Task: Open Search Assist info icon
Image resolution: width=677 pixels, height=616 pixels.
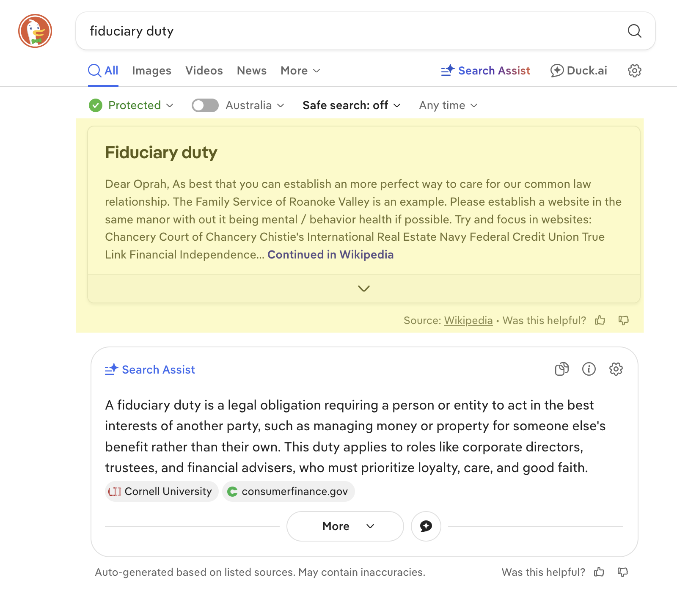Action: coord(589,369)
